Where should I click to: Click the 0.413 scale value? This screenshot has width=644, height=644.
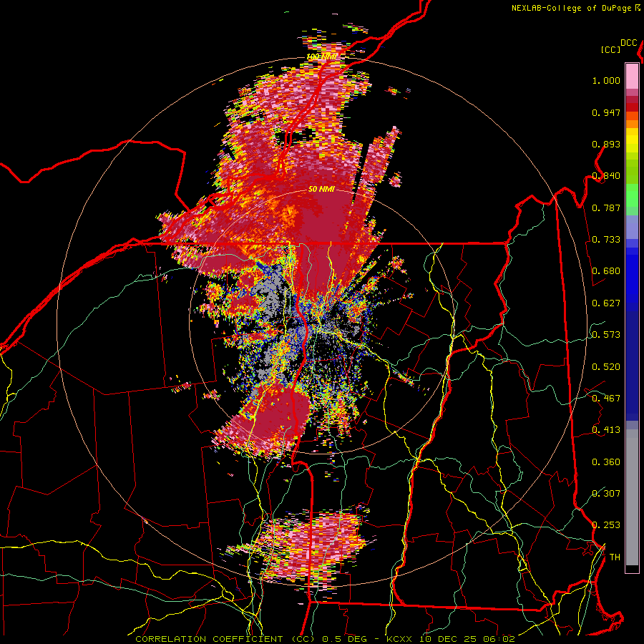(x=606, y=430)
